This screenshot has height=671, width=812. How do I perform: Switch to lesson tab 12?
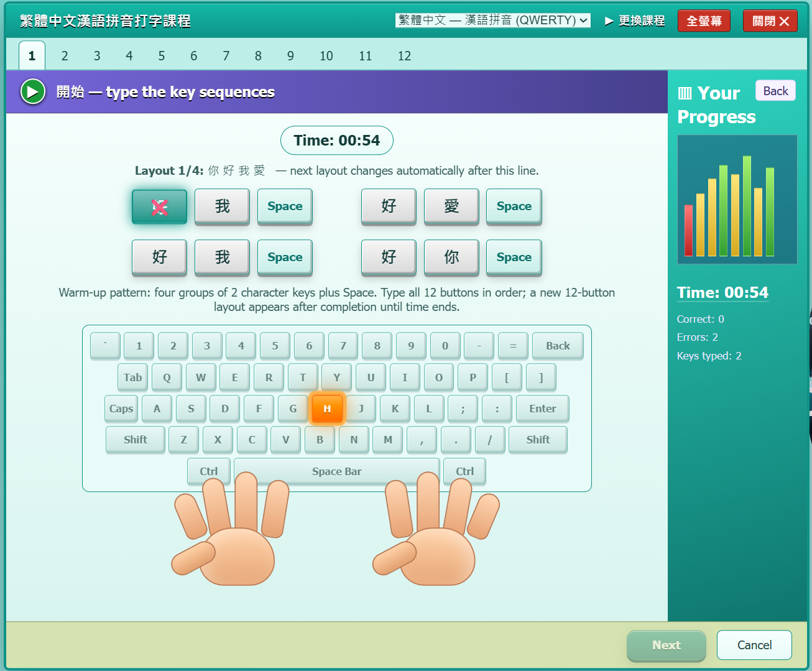(x=404, y=56)
